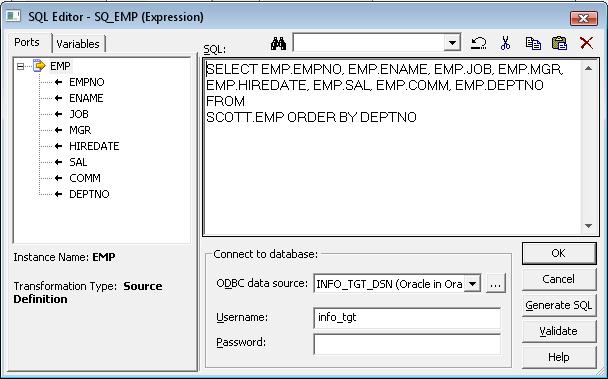
Task: Click the Username field containing info_tgt
Action: [x=407, y=318]
